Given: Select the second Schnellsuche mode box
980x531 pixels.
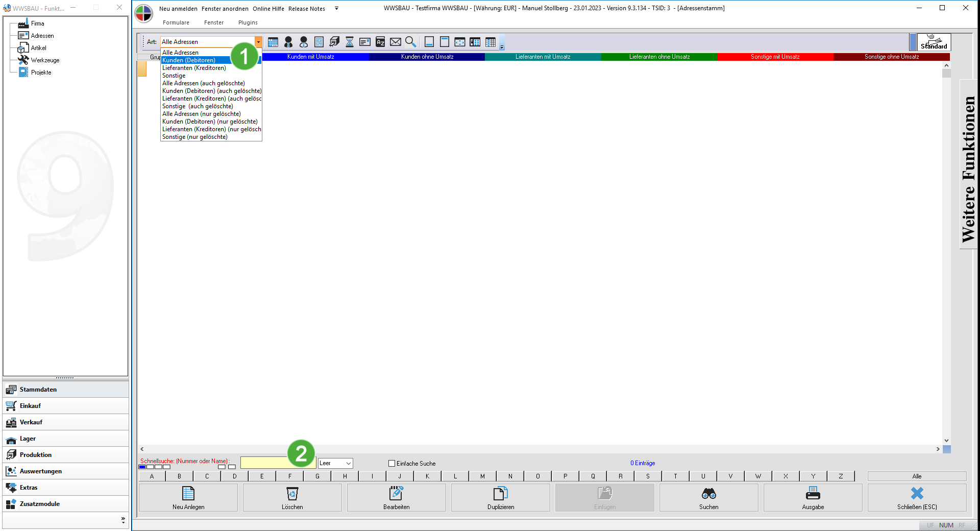Looking at the screenshot, I should (151, 467).
